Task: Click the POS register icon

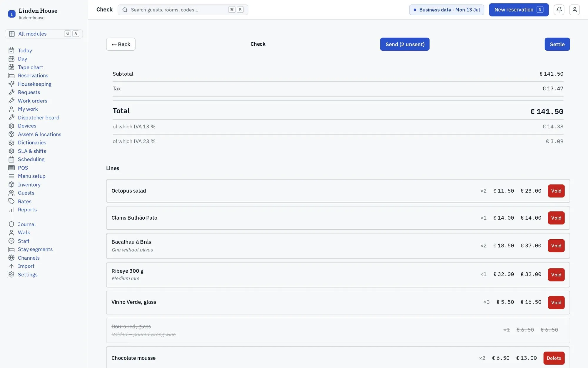Action: [11, 168]
